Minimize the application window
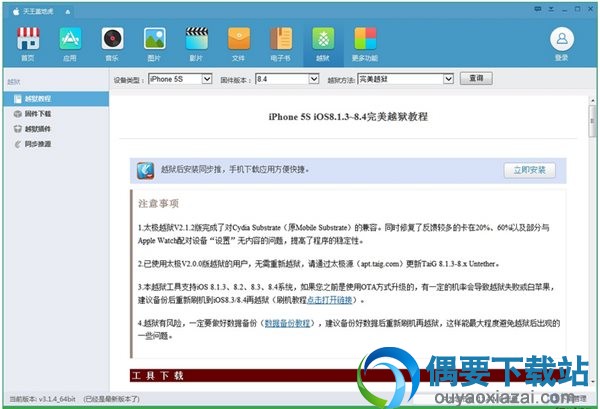 [x=564, y=9]
